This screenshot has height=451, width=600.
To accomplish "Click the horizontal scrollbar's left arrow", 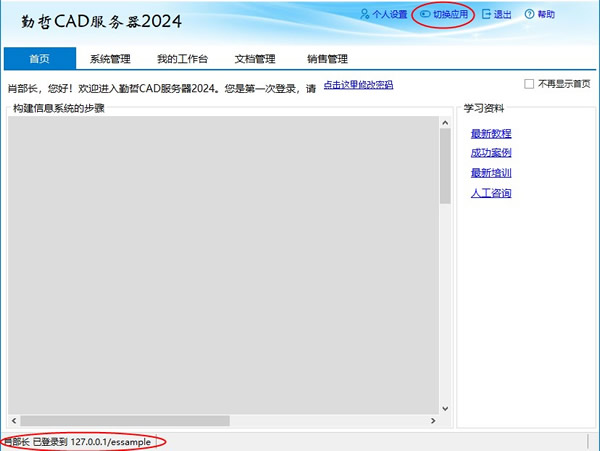I will point(14,421).
